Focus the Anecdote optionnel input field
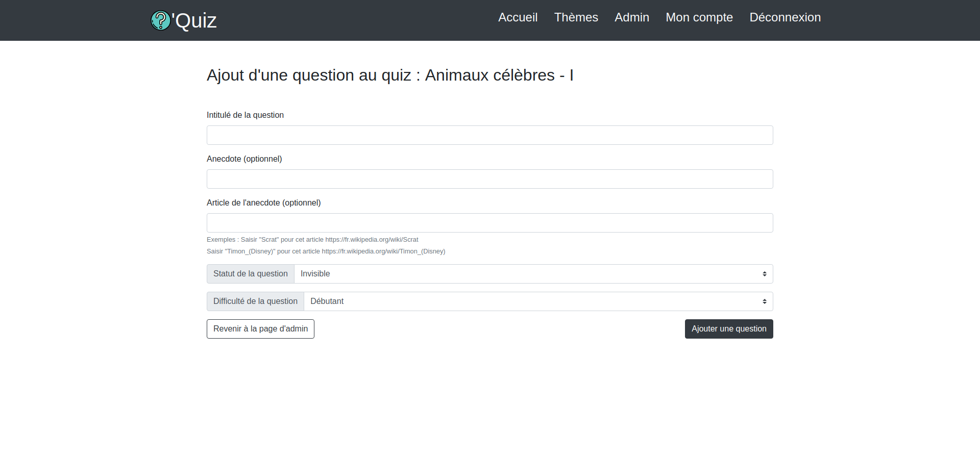 pyautogui.click(x=489, y=179)
